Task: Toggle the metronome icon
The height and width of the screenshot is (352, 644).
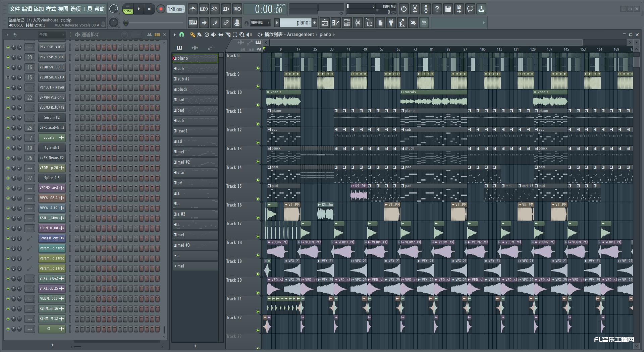Action: pos(193,9)
